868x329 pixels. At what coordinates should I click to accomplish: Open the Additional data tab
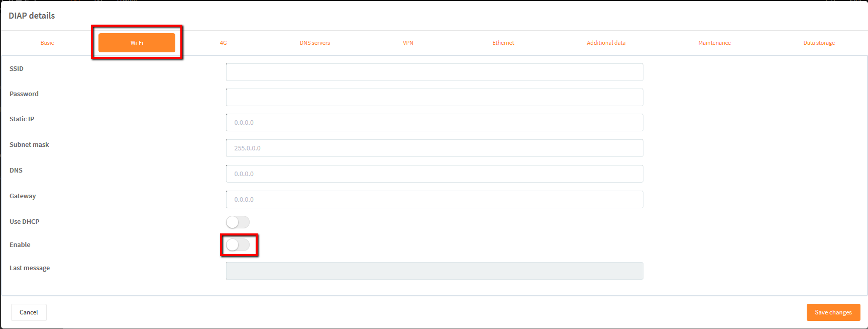pyautogui.click(x=606, y=43)
